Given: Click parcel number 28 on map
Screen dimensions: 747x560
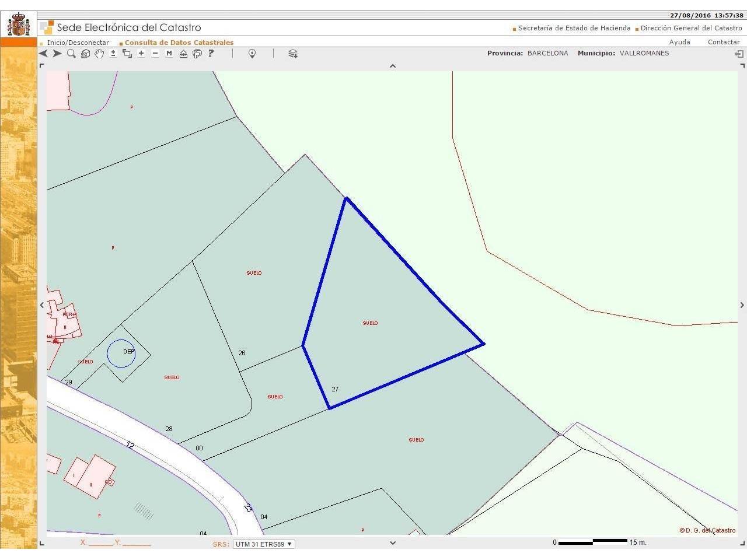Looking at the screenshot, I should pos(169,429).
